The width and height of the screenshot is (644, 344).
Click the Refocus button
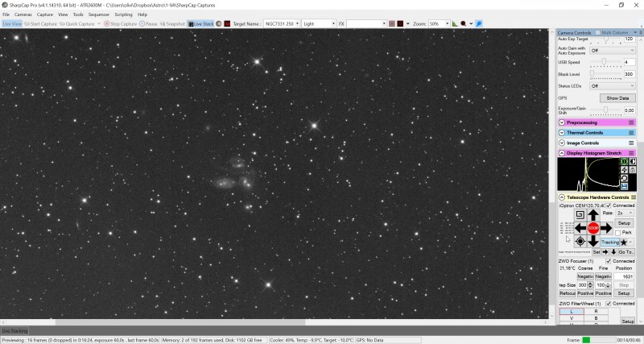[568, 293]
